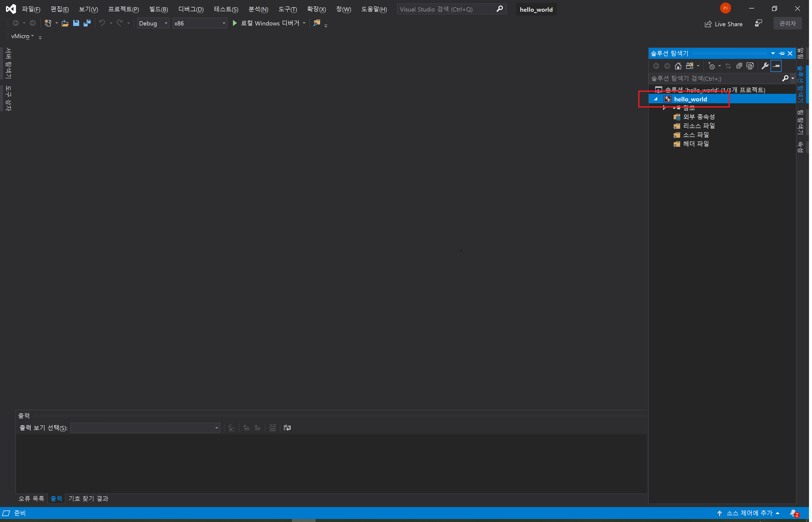Click the Solution Explorer Home icon
The width and height of the screenshot is (812, 522).
(678, 66)
